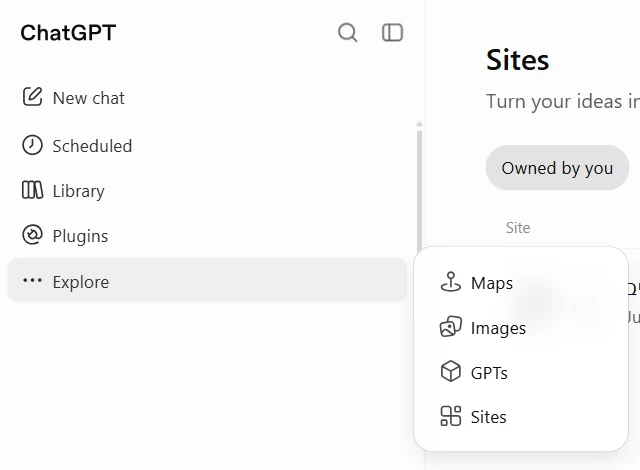Click the Library books icon
Screen dimensions: 640x470
(32, 190)
